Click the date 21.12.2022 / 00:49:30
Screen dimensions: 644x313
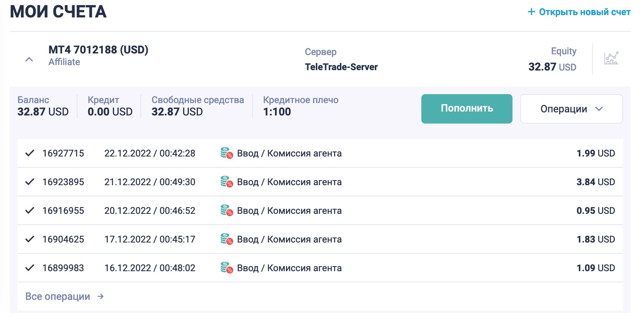point(150,182)
